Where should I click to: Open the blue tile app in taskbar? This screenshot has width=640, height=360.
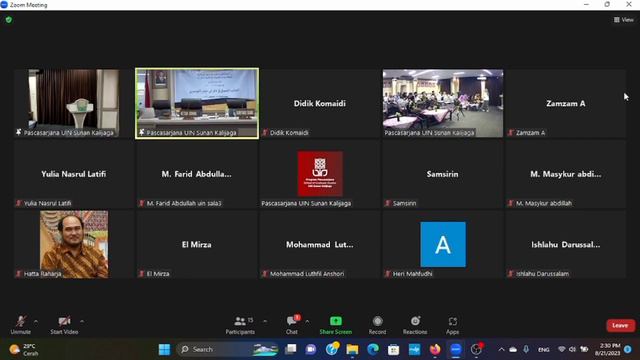click(x=414, y=349)
